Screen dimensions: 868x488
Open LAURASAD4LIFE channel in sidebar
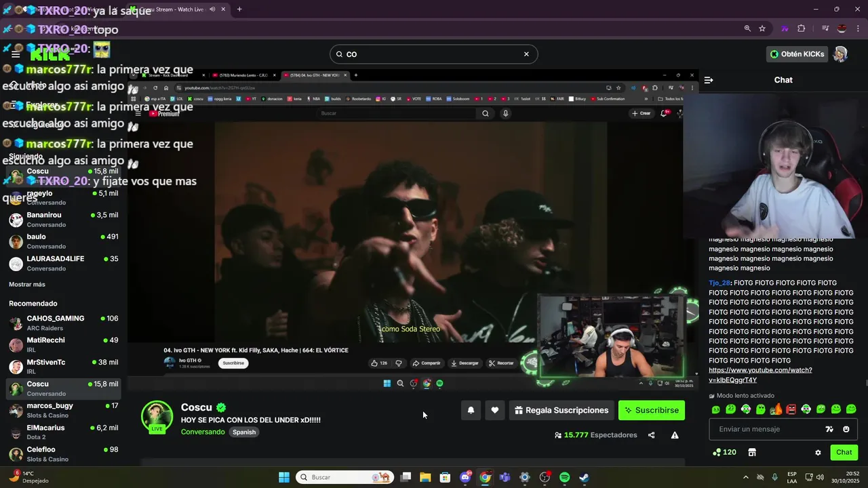point(64,264)
